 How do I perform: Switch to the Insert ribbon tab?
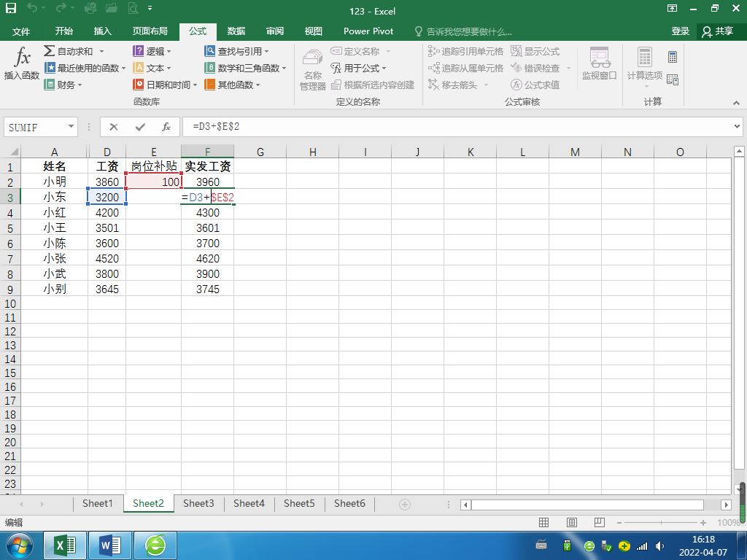click(x=102, y=31)
